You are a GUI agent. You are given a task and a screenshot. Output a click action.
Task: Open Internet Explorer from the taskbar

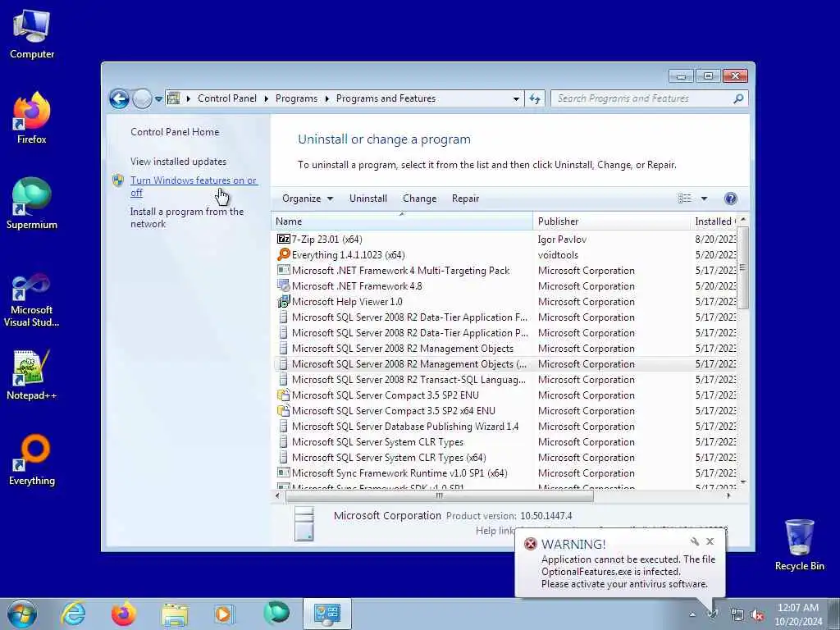pos(73,614)
